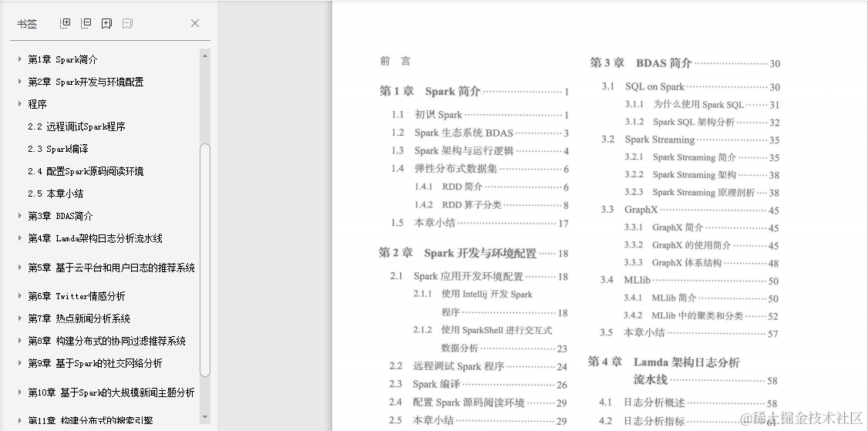Click 第1章 Spark简介 heading in contents

(x=429, y=91)
